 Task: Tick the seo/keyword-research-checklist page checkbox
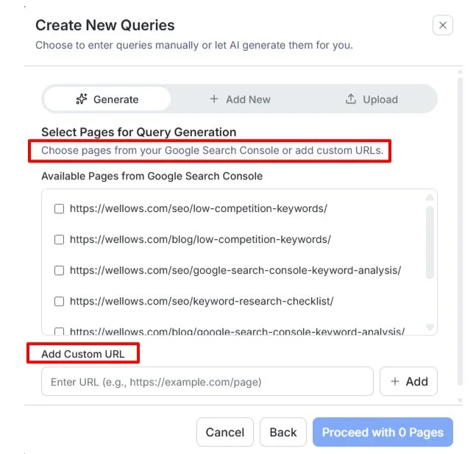(x=60, y=302)
